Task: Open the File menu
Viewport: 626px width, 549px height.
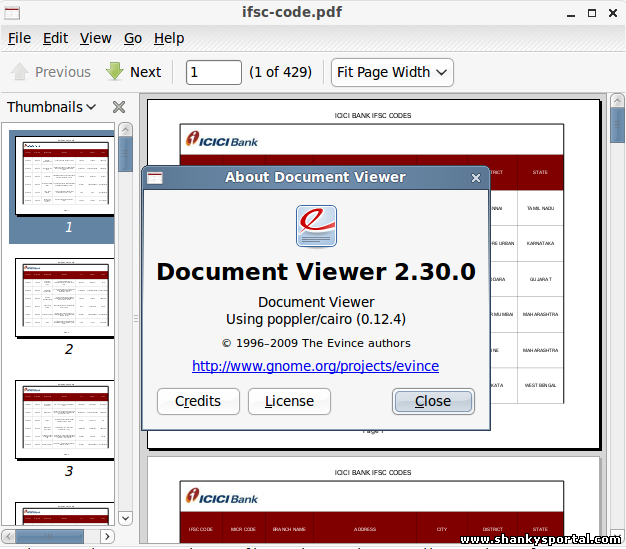Action: click(x=19, y=38)
